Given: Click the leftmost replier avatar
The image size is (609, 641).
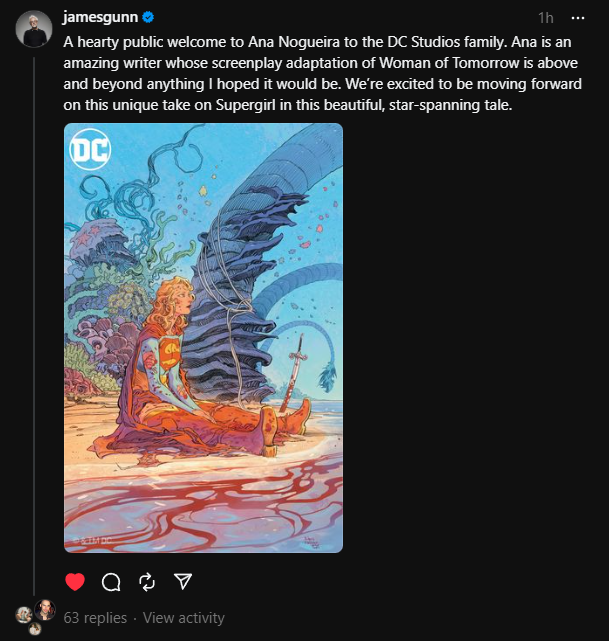Looking at the screenshot, I should pyautogui.click(x=24, y=615).
